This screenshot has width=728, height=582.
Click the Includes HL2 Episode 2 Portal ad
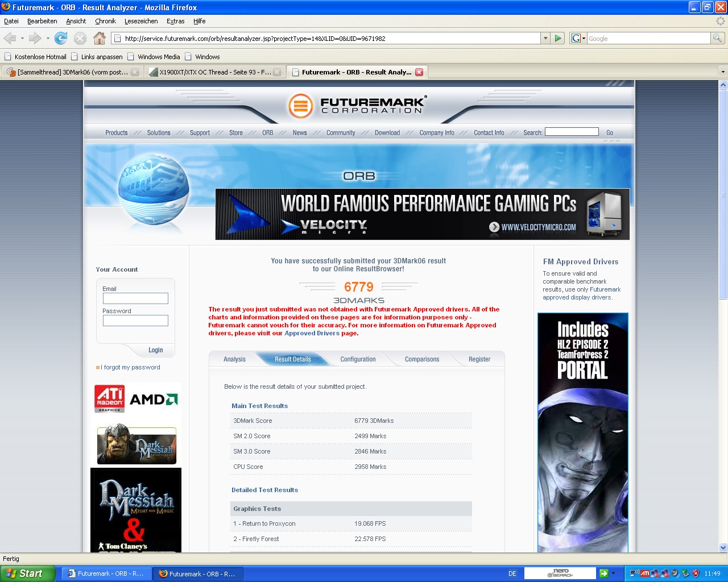pyautogui.click(x=583, y=433)
